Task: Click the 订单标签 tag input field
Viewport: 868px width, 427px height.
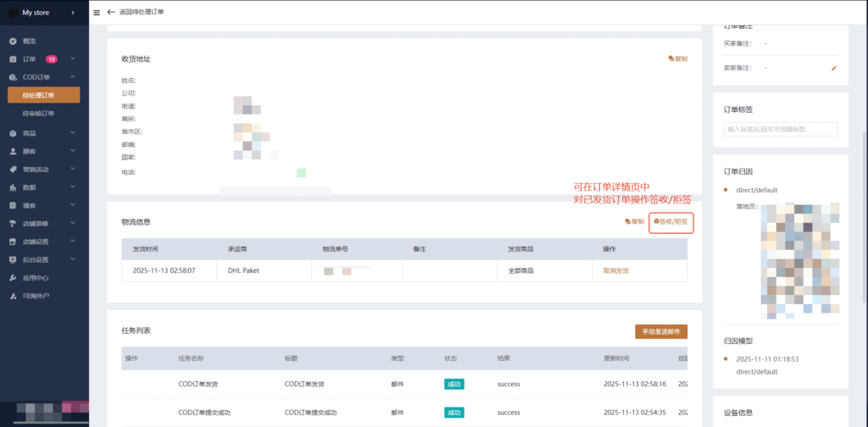Action: tap(780, 130)
